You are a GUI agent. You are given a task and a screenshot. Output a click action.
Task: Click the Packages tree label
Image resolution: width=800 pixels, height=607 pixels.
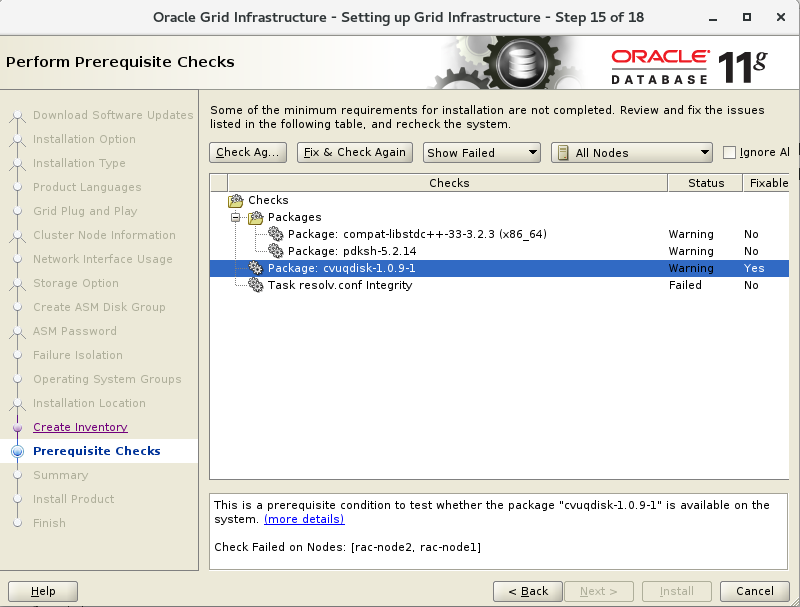(x=294, y=217)
